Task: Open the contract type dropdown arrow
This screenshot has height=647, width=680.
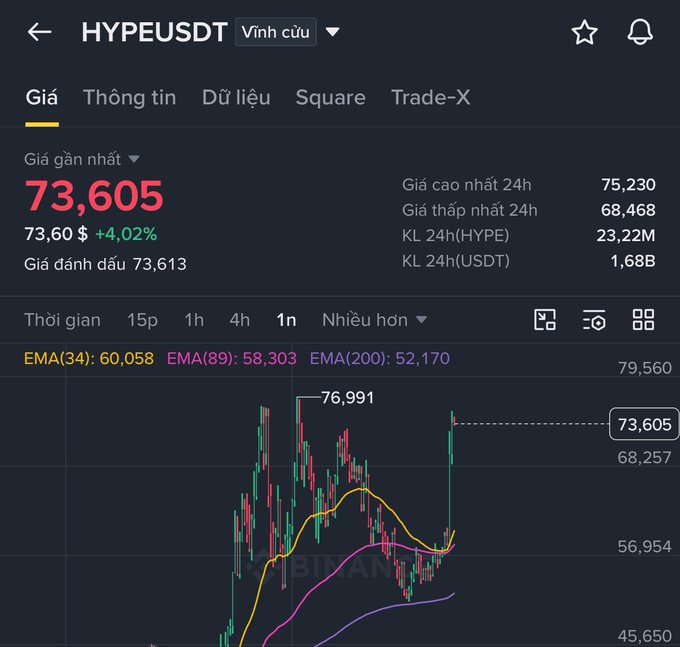Action: click(333, 32)
